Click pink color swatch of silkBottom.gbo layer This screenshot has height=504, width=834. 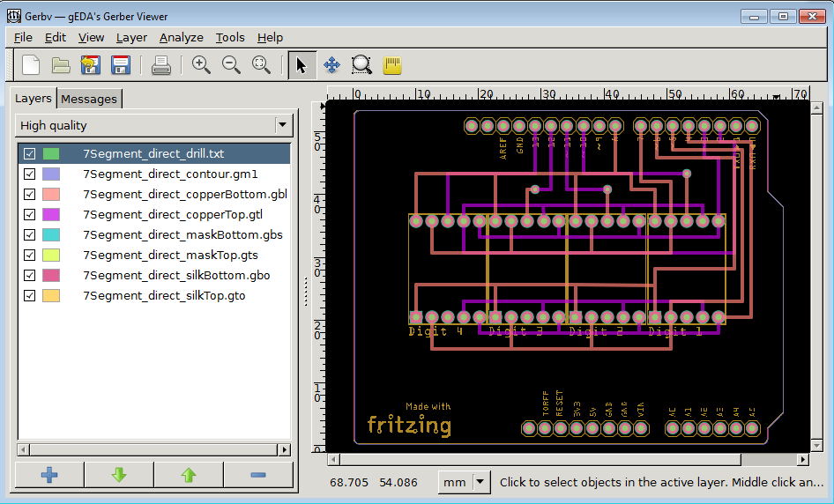pos(51,275)
